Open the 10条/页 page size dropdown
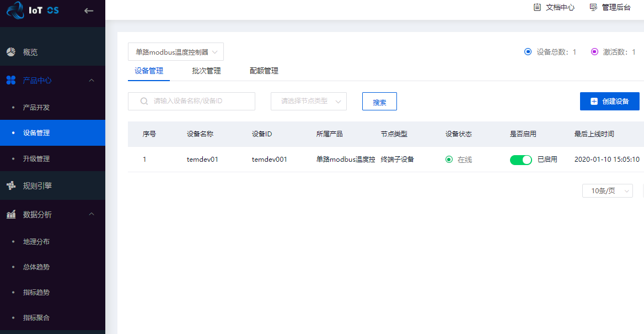Screen dimensions: 644x334 coord(607,190)
